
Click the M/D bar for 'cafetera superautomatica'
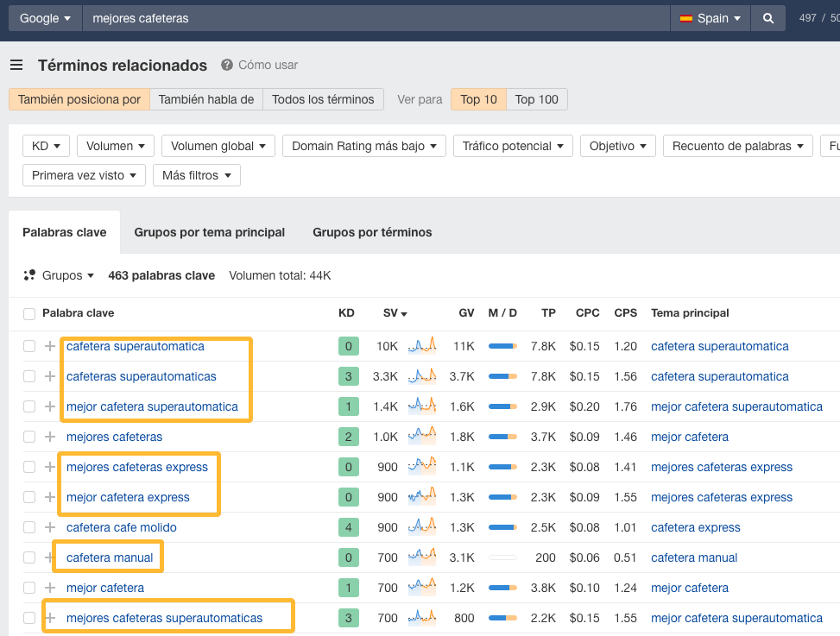501,345
